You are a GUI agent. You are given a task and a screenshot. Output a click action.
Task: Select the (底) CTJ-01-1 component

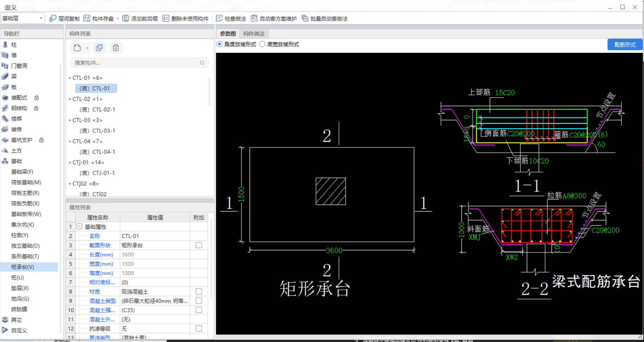click(x=97, y=173)
